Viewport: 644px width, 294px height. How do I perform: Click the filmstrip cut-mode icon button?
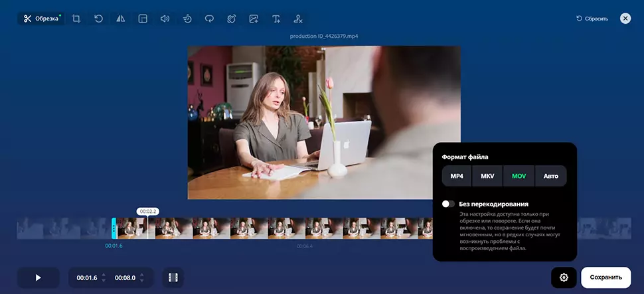173,277
